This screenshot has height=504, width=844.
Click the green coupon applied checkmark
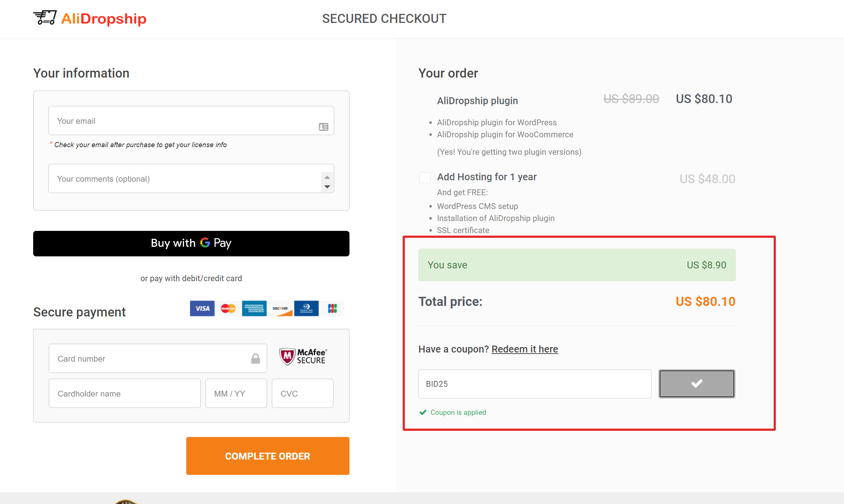pyautogui.click(x=423, y=412)
